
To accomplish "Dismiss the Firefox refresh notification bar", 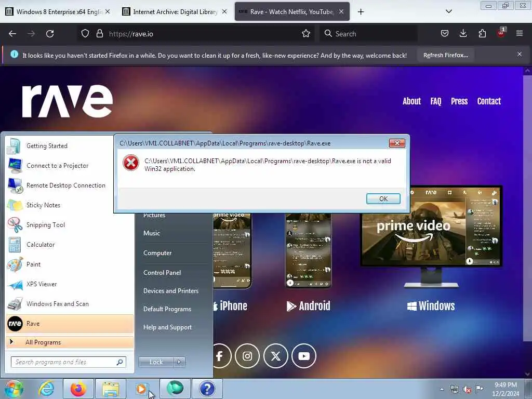I will [520, 54].
